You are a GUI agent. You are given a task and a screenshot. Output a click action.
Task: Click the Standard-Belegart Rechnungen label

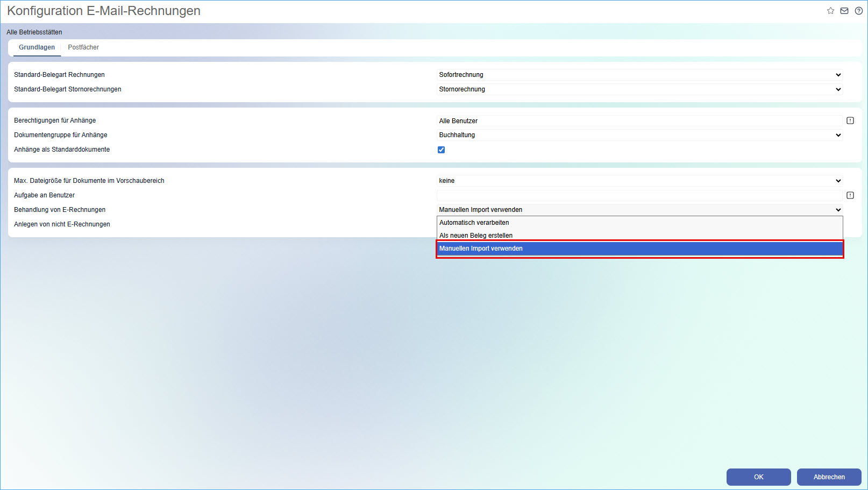pos(59,75)
